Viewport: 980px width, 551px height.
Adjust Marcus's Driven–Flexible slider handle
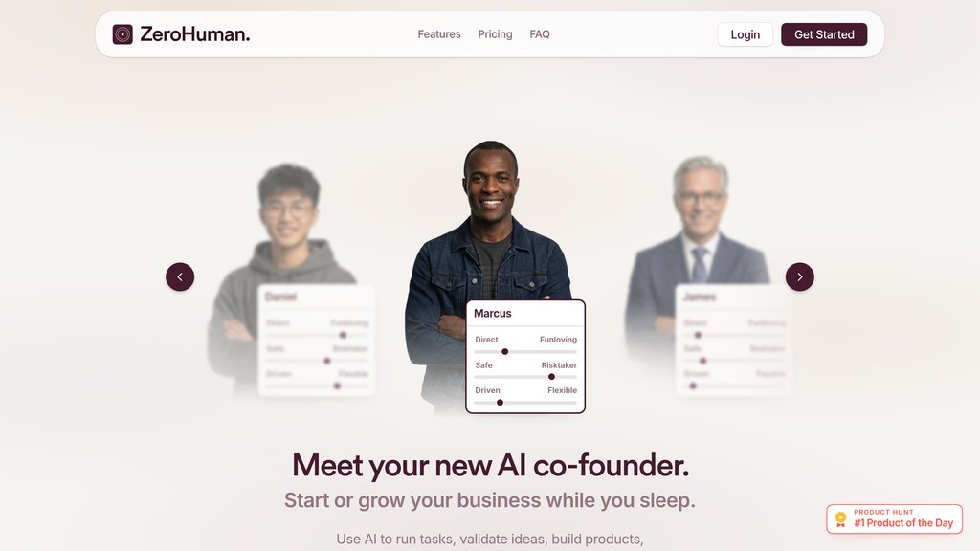point(500,403)
